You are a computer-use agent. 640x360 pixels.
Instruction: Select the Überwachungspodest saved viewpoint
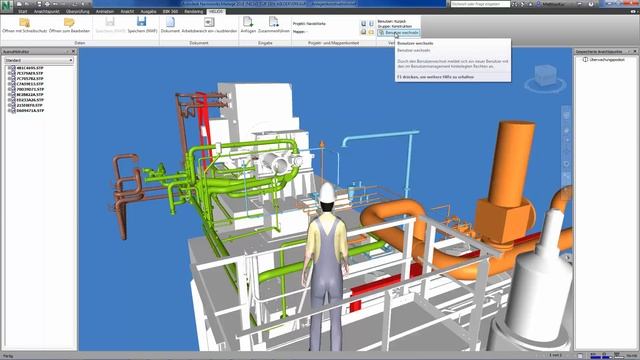coord(606,60)
